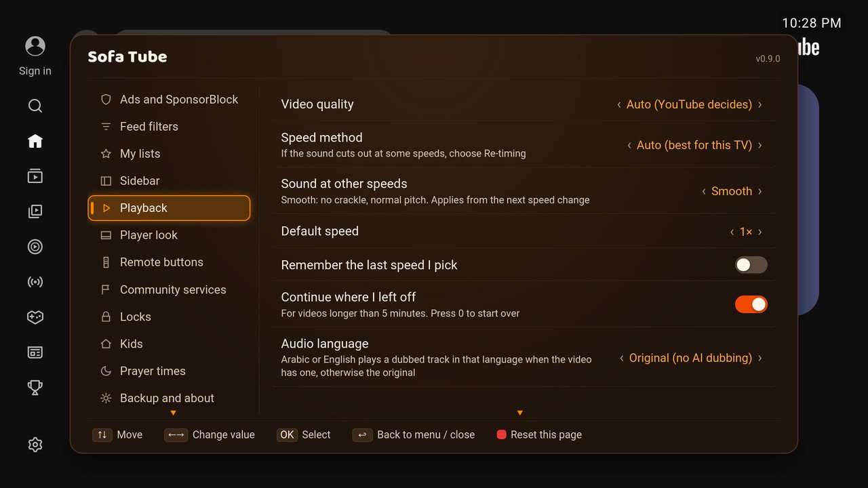Viewport: 868px width, 488px height.
Task: Open the Remote buttons category
Action: (169, 262)
